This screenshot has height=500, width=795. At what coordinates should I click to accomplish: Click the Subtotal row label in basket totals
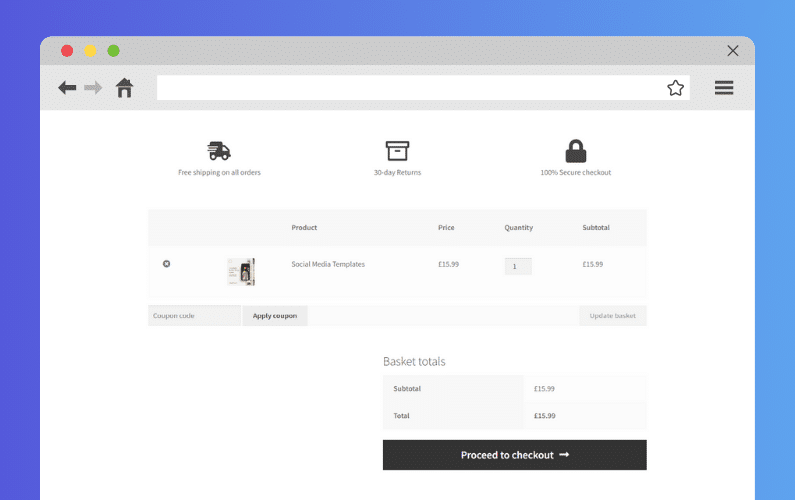(407, 389)
